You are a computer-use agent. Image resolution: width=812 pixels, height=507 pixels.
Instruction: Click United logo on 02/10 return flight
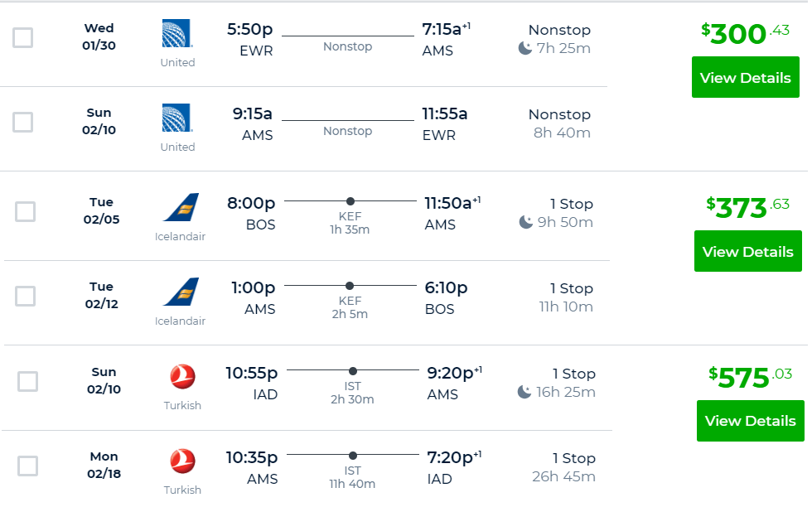pyautogui.click(x=177, y=118)
